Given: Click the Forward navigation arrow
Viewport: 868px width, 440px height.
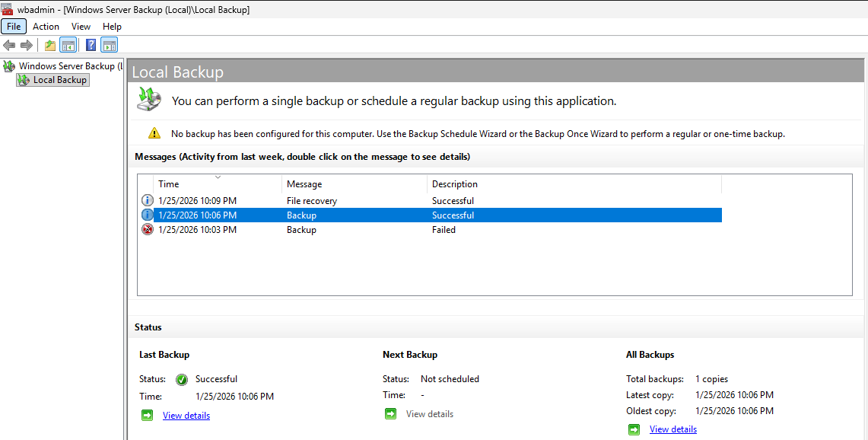Looking at the screenshot, I should 26,44.
